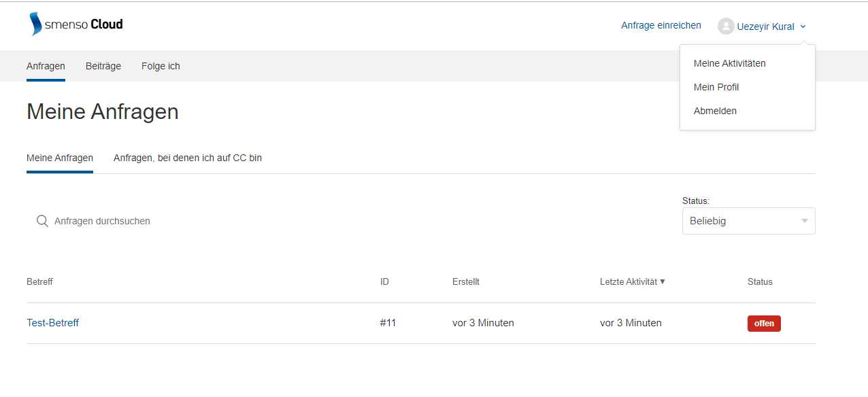Switch to the Beiträge tab
This screenshot has height=397, width=868.
point(103,66)
